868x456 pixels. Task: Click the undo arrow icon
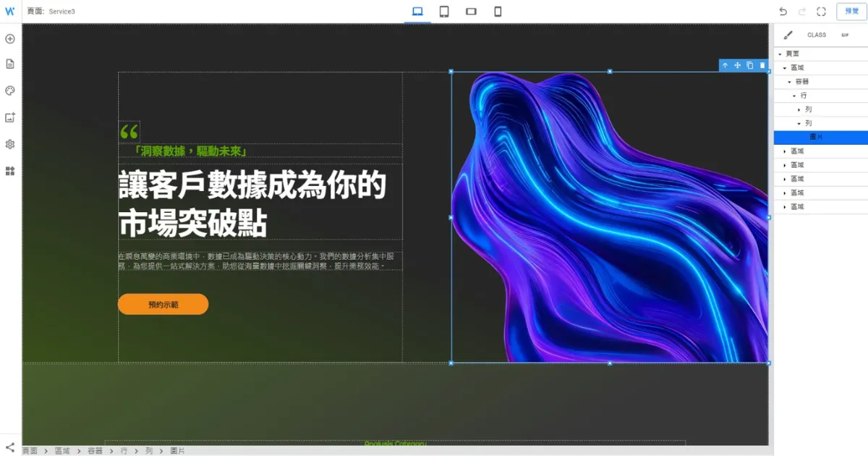pyautogui.click(x=783, y=11)
